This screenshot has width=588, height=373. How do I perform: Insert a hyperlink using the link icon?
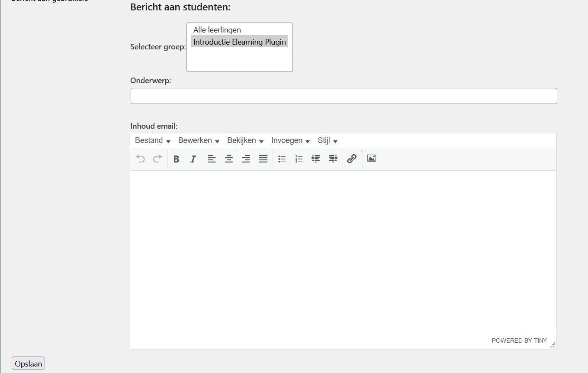pyautogui.click(x=352, y=159)
